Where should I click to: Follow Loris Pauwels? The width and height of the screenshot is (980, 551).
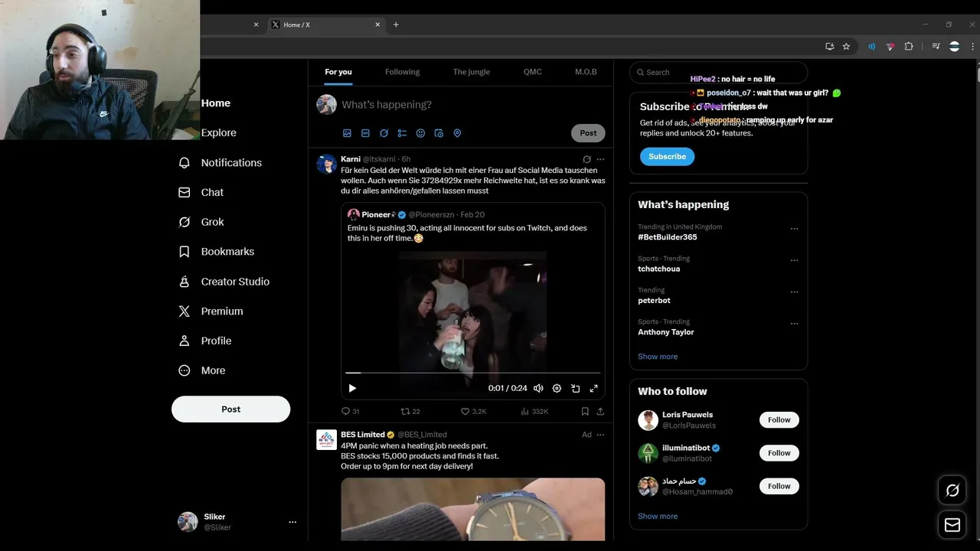779,419
